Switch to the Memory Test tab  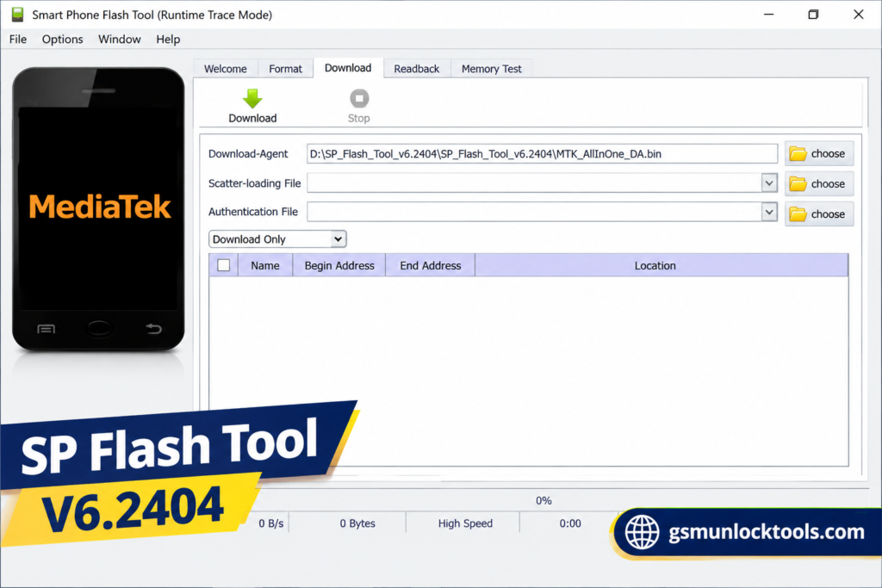click(x=492, y=69)
